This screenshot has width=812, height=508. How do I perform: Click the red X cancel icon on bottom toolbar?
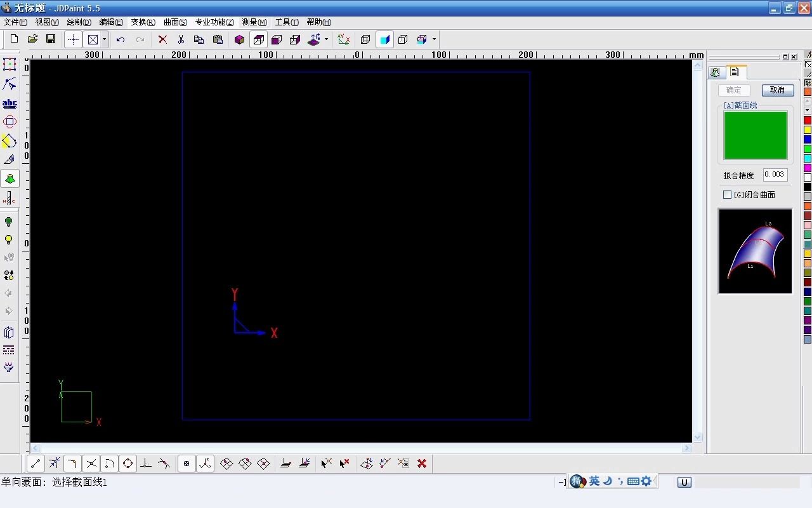421,463
